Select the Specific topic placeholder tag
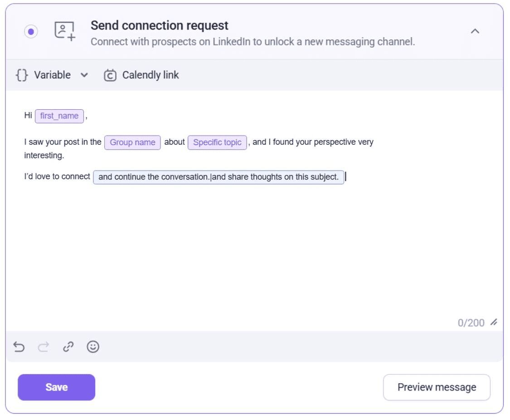Image resolution: width=510 pixels, height=420 pixels. (x=217, y=142)
